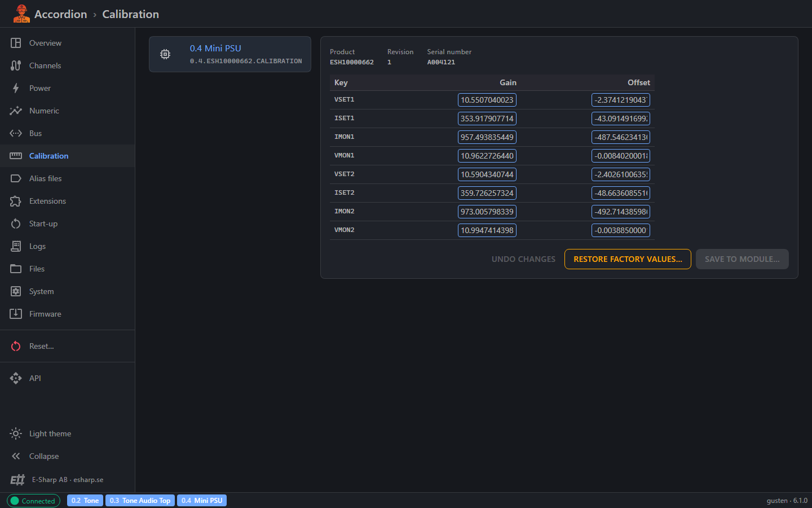
Task: Open the Bus sidebar icon
Action: point(16,133)
